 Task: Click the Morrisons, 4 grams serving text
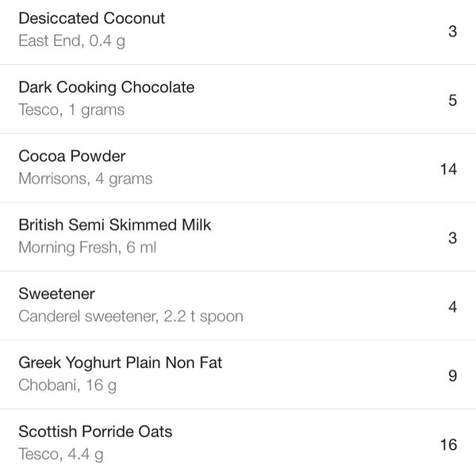[85, 179]
